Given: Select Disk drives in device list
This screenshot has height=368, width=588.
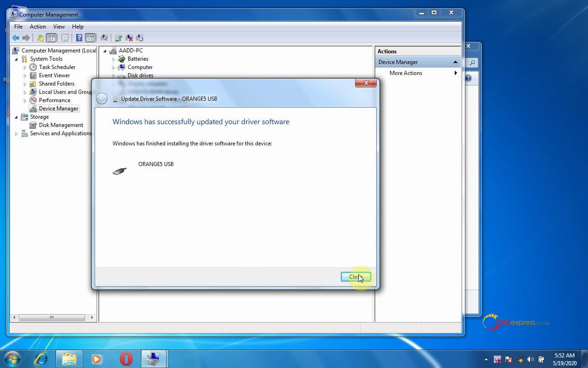Looking at the screenshot, I should [x=140, y=75].
